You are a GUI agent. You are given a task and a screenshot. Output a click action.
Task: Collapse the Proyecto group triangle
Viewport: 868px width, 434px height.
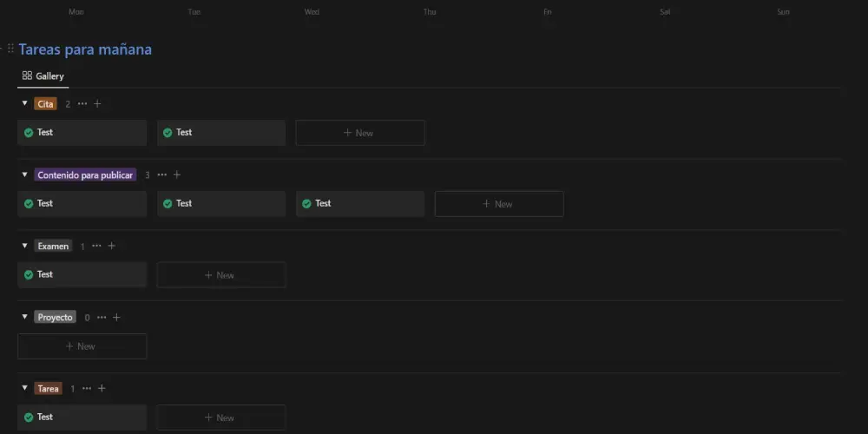[24, 318]
